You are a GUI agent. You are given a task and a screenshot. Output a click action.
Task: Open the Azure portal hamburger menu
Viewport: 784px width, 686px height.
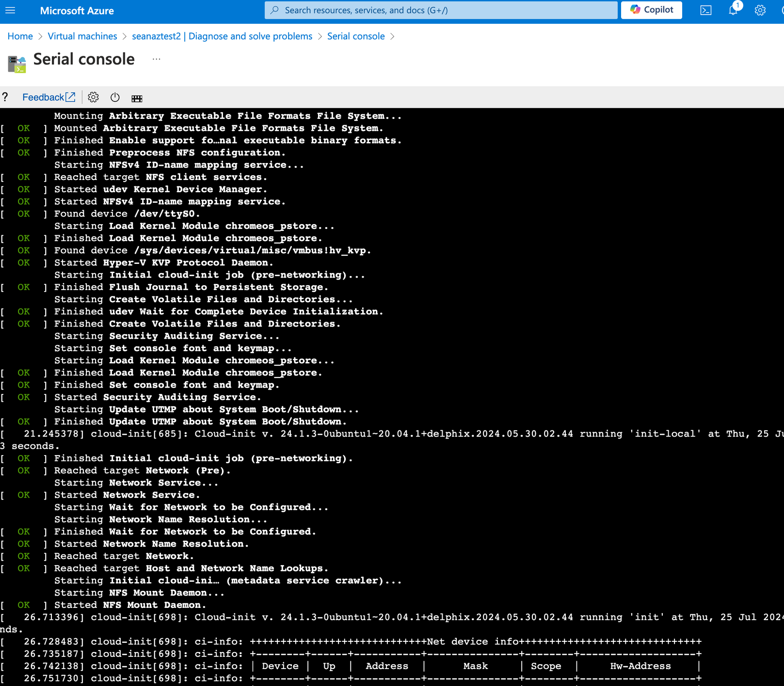pyautogui.click(x=10, y=10)
